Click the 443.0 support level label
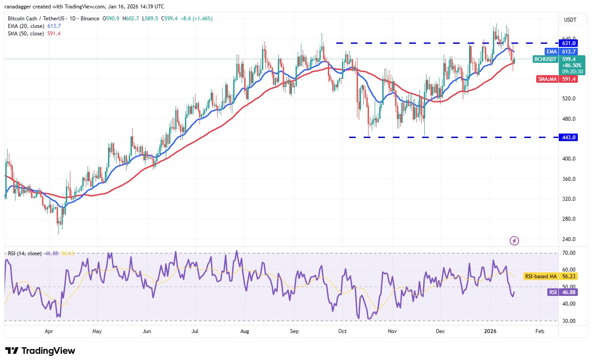This screenshot has width=592, height=364. click(x=569, y=138)
